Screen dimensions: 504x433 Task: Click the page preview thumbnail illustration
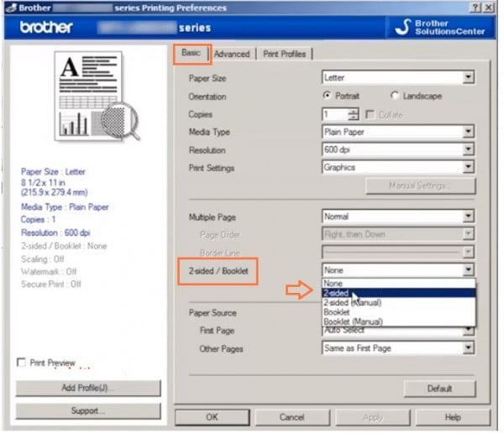(x=97, y=97)
